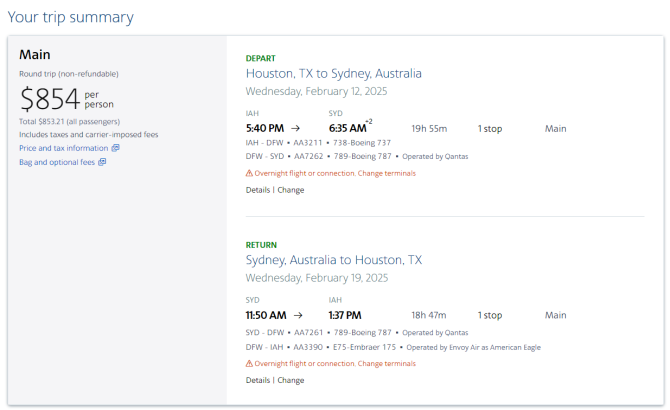Viewport: 670px width, 410px height.
Task: Click the external-link icon beside Price and tax information
Action: (115, 148)
